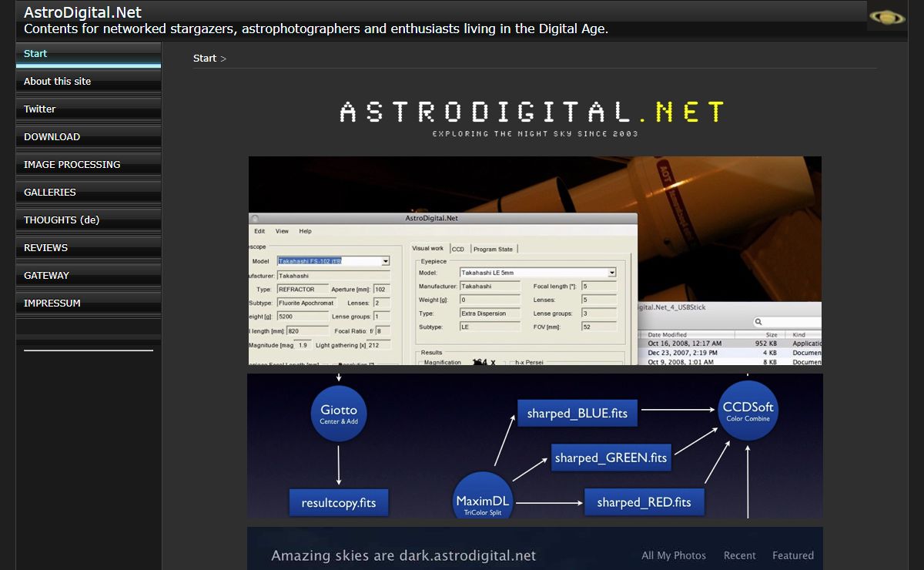
Task: Go to the GATEWAY sidebar entry
Action: [x=89, y=276]
